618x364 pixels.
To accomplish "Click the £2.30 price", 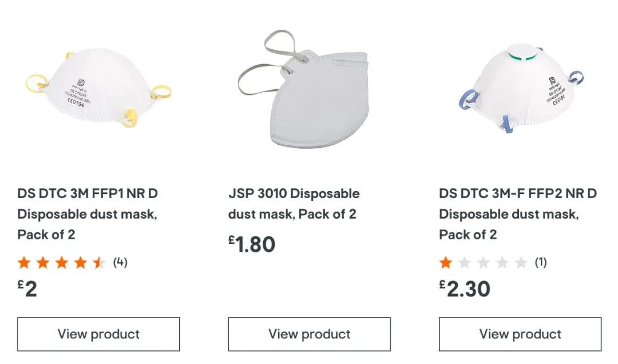I will coord(465,288).
